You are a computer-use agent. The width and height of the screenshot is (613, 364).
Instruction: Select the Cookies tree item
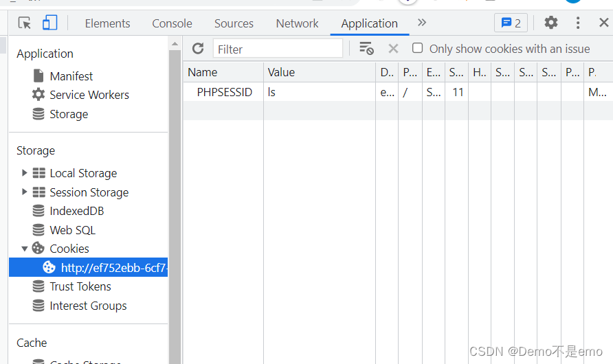coord(69,249)
